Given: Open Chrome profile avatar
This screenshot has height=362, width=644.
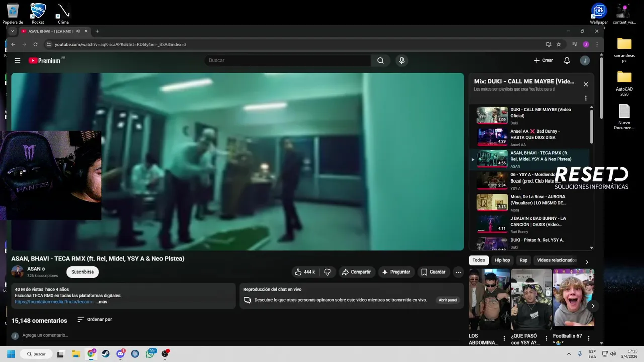Looking at the screenshot, I should tap(586, 44).
